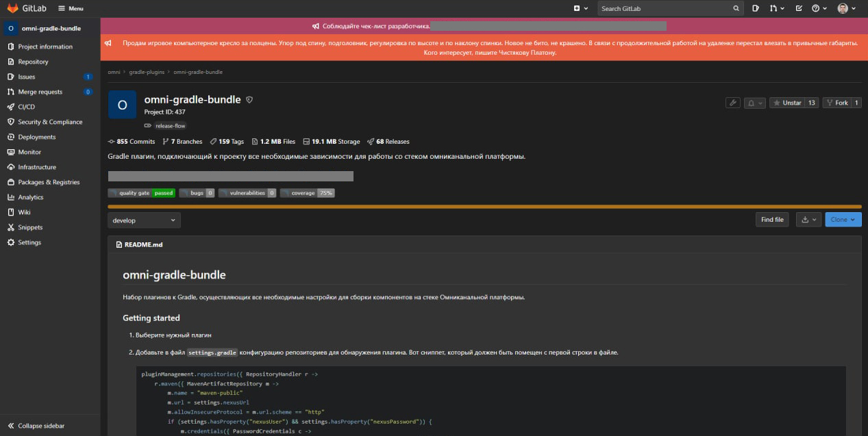
Task: Open the develop branch selector dropdown
Action: point(144,220)
